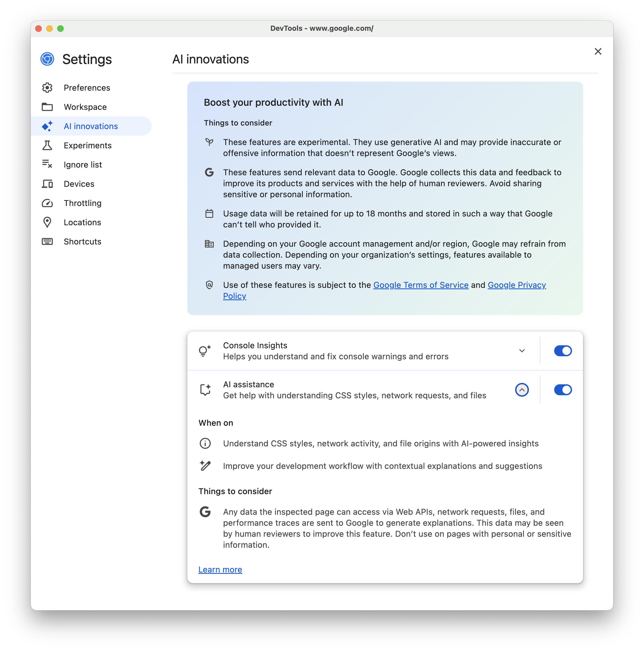644x651 pixels.
Task: Disable the AI assistance toggle
Action: click(563, 389)
